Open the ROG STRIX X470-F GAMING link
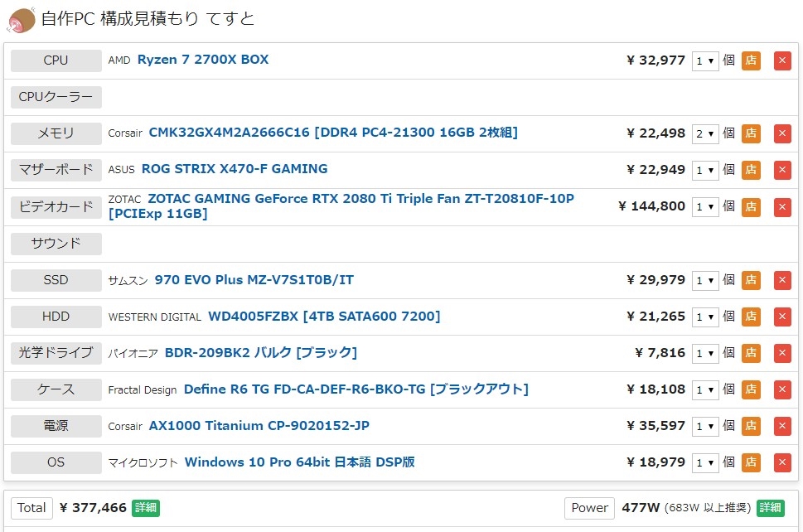Screen dimensions: 803x532 (x=235, y=169)
